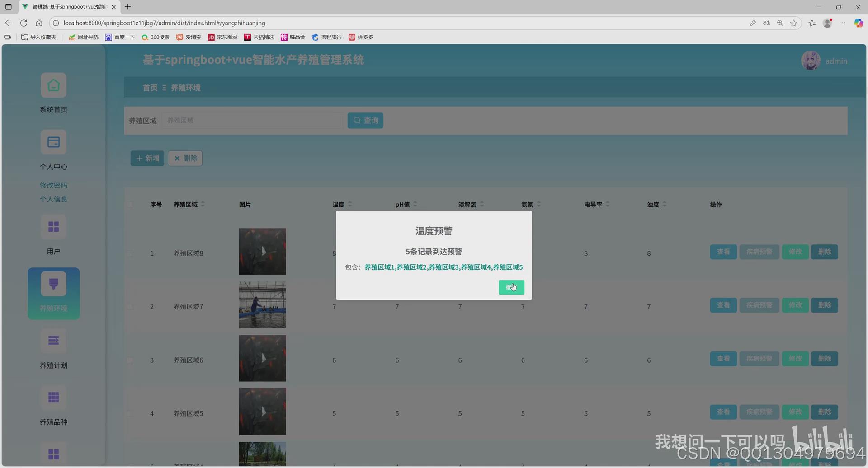Open the thumbnail image for 养殖区域7
This screenshot has height=468, width=868.
[262, 305]
